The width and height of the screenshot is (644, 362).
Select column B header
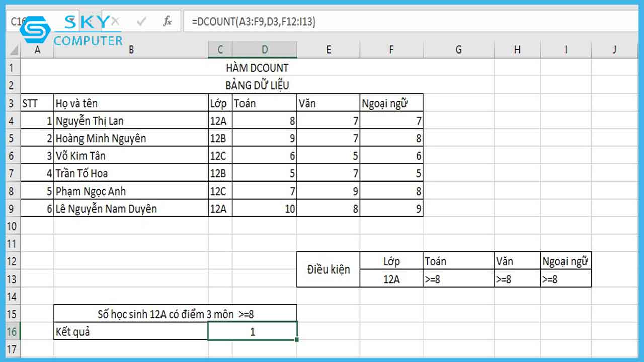click(x=131, y=50)
